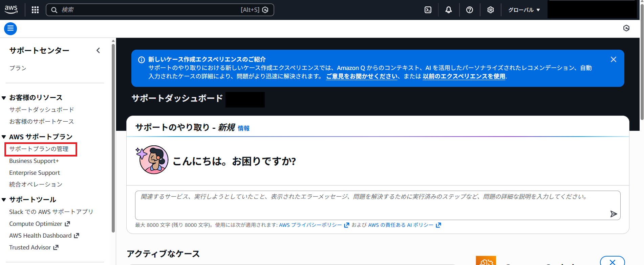Open the AWS プライバシーポリシー link
Screen dimensions: 644x265
(310, 225)
